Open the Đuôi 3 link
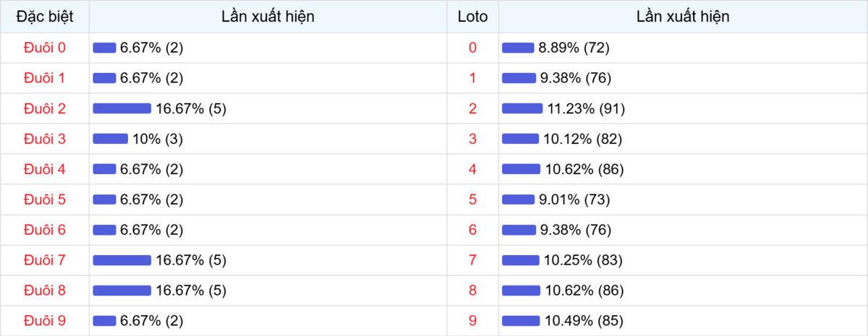Screen dimensions: 868x336 [44, 139]
